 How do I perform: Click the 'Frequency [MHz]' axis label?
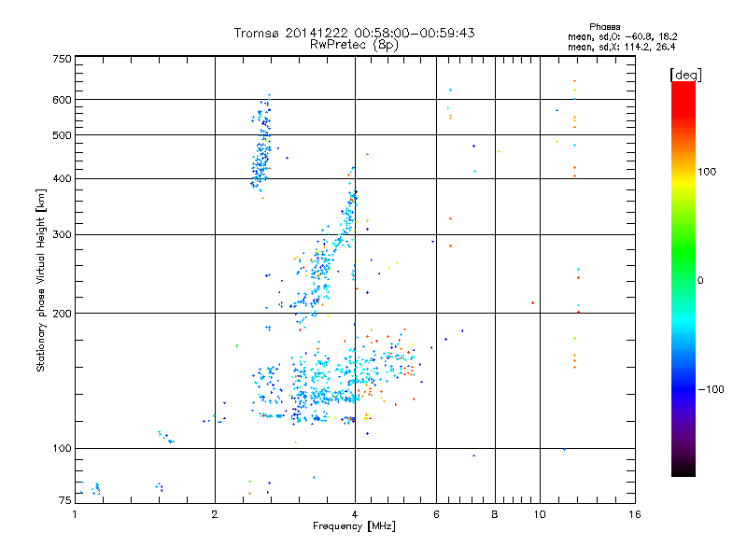tap(354, 526)
